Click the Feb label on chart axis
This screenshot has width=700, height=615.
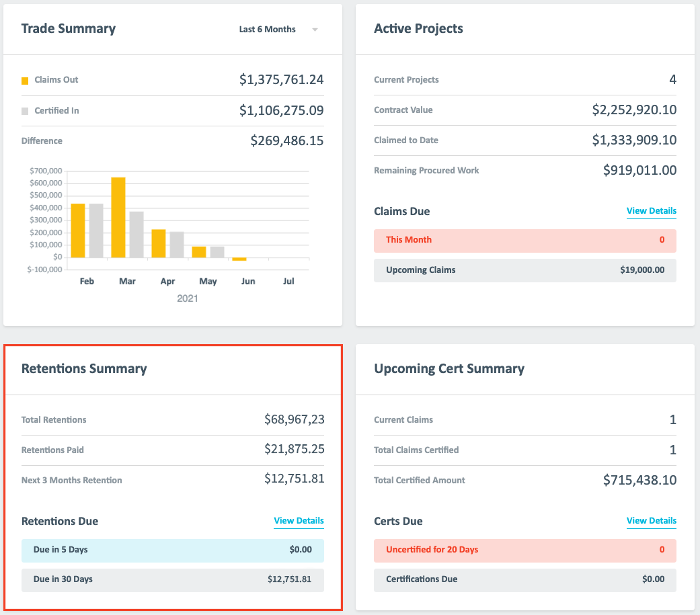[87, 281]
